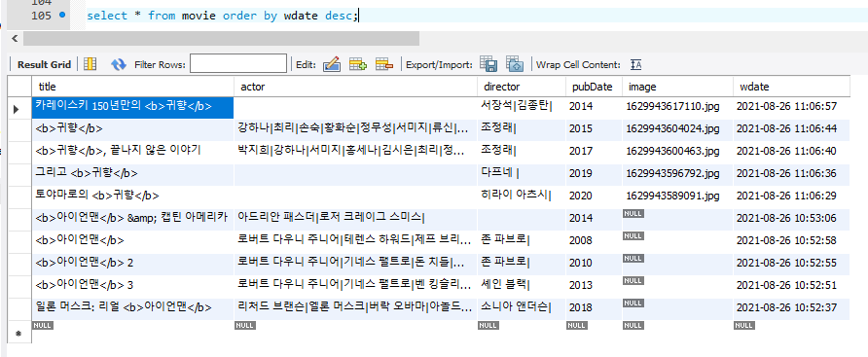Viewport: 868px width, 357px height.
Task: Select wdate cell 2021-08-26 11:06:44
Action: click(791, 129)
